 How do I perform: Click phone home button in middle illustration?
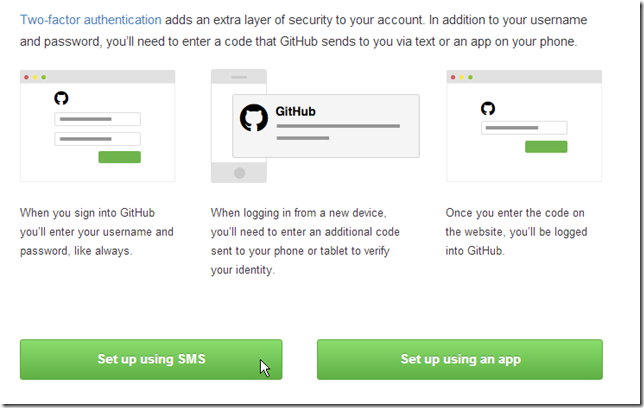coord(239,173)
